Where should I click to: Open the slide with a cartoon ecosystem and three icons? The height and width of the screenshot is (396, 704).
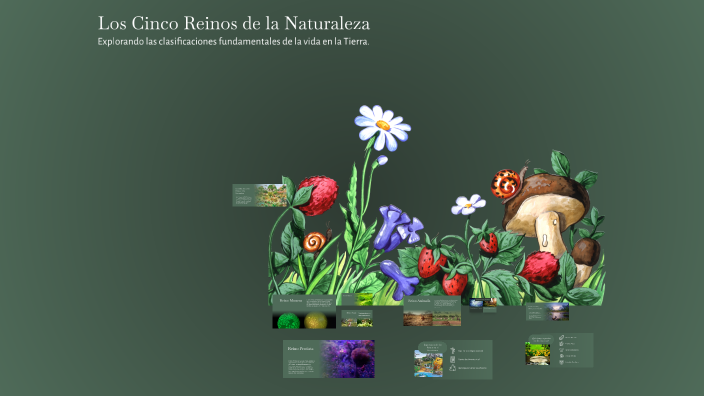[x=453, y=360]
